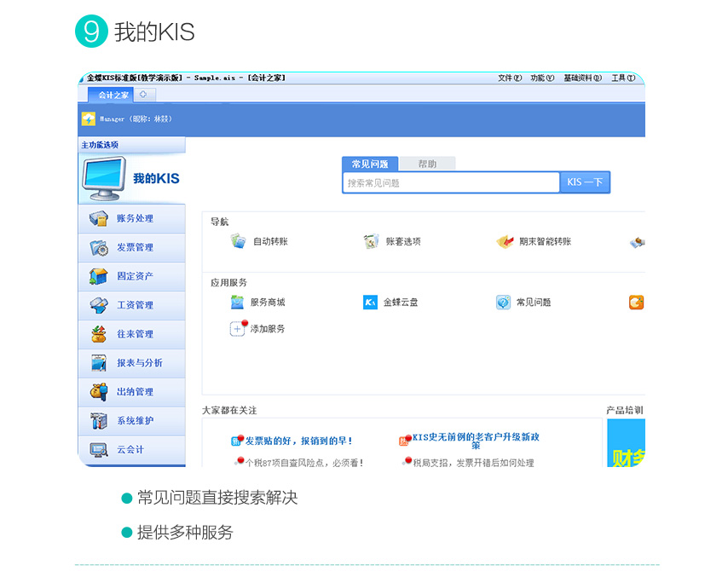Select the 出纳管理 module icon
728x571 pixels.
[x=99, y=392]
